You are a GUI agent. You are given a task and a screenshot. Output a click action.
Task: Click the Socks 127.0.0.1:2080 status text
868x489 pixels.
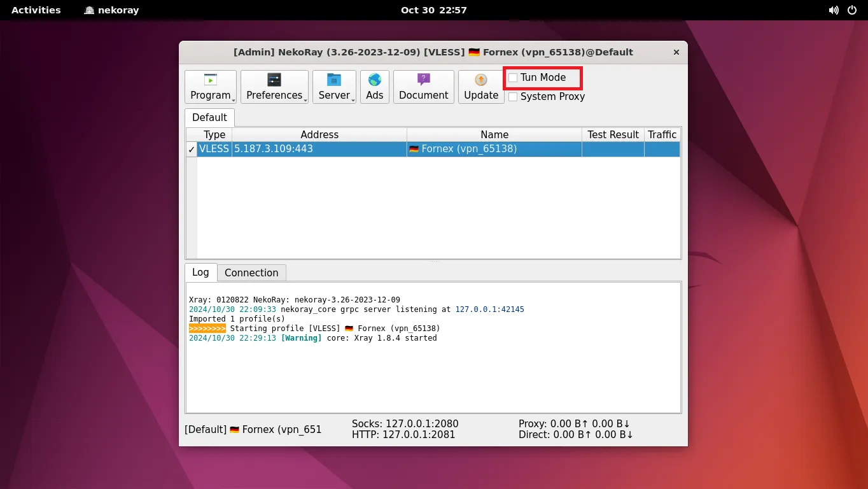[405, 424]
